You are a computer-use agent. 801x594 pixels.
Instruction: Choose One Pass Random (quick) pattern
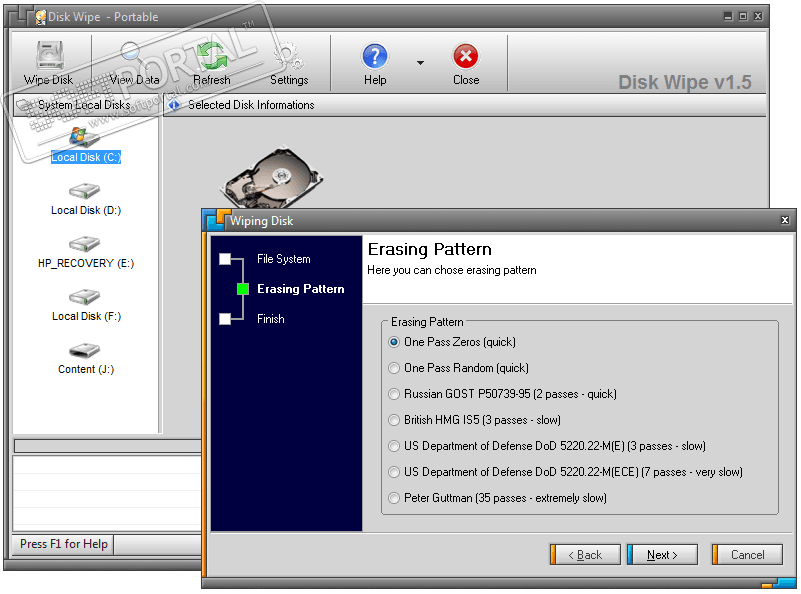pos(459,368)
